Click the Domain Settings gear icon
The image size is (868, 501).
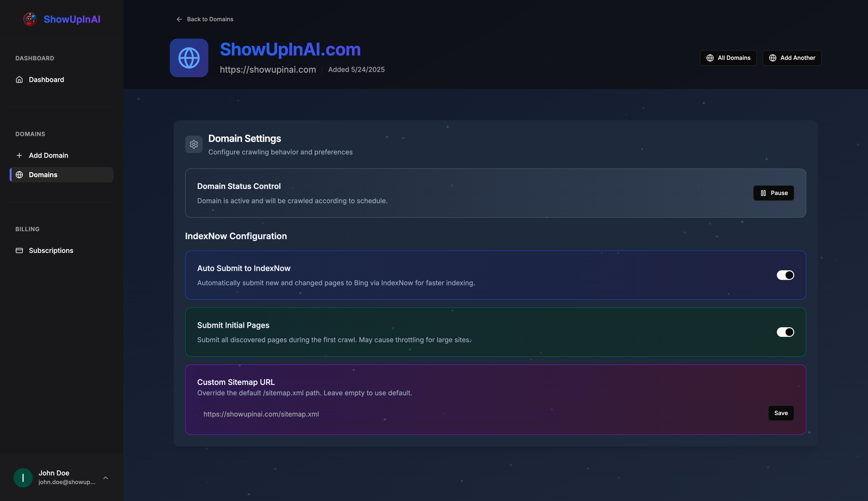pyautogui.click(x=194, y=144)
